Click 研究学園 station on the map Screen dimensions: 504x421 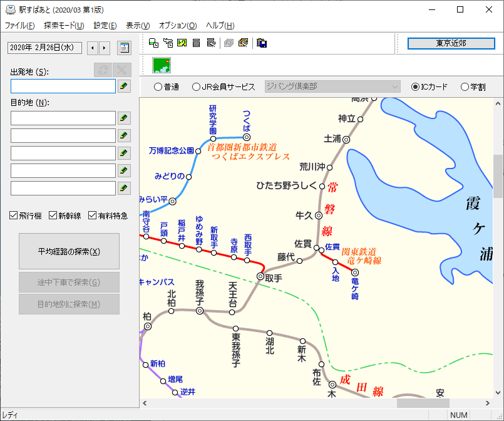click(x=213, y=138)
